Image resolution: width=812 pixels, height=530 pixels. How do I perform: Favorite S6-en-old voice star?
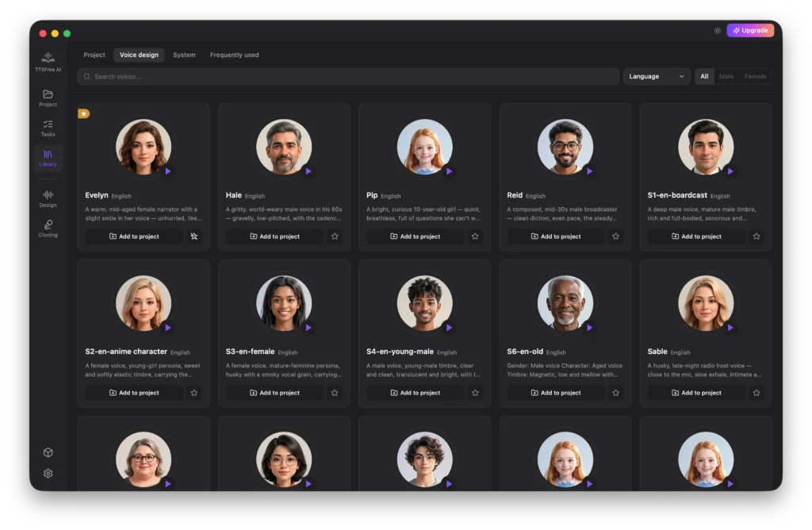coord(615,393)
